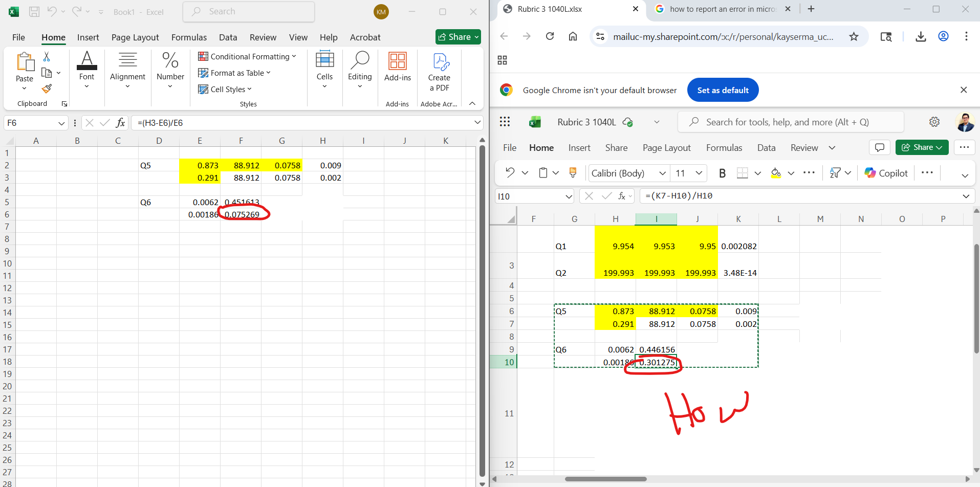Open Microsoft 365 app launcher grid
The width and height of the screenshot is (980, 487).
pyautogui.click(x=505, y=122)
